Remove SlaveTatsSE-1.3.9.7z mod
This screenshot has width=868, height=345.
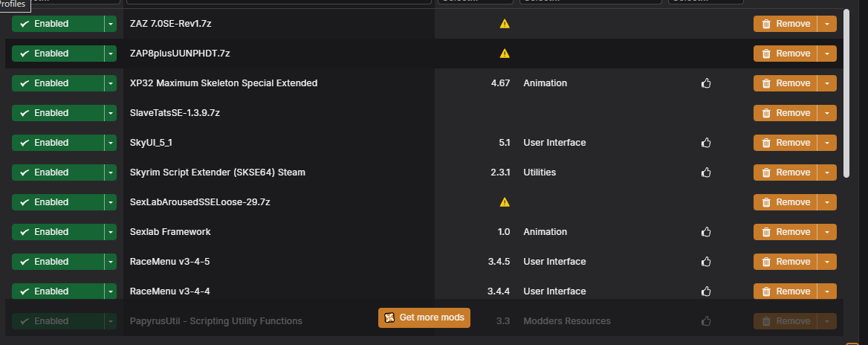coord(786,113)
